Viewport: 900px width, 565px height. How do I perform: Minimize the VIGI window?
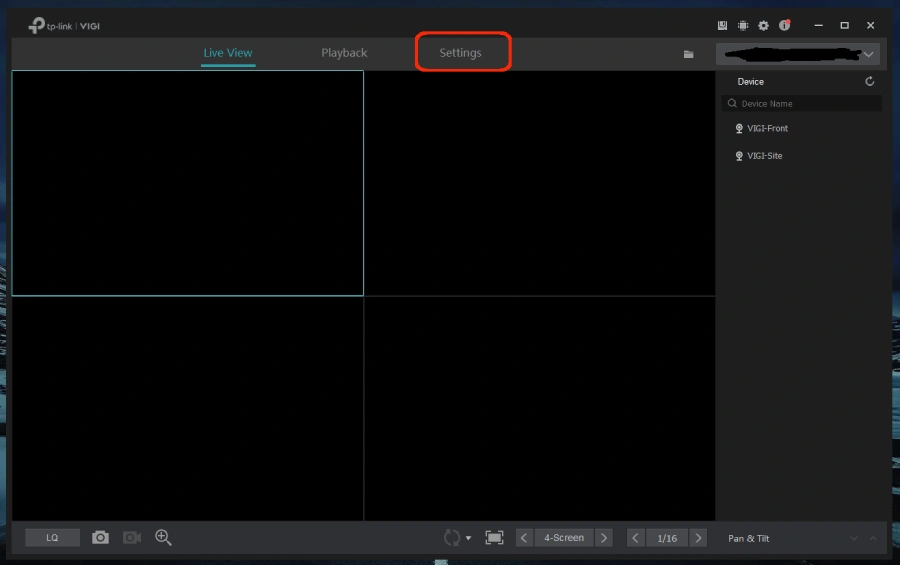click(x=818, y=25)
